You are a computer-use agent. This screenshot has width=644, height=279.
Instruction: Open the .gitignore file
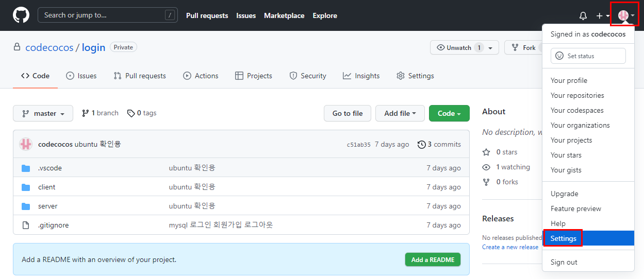(54, 225)
